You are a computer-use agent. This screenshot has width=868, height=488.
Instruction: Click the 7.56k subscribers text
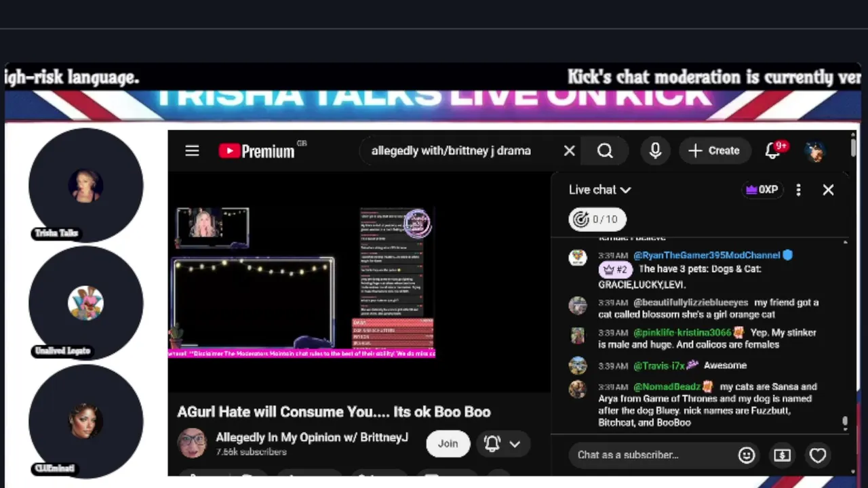pyautogui.click(x=251, y=452)
